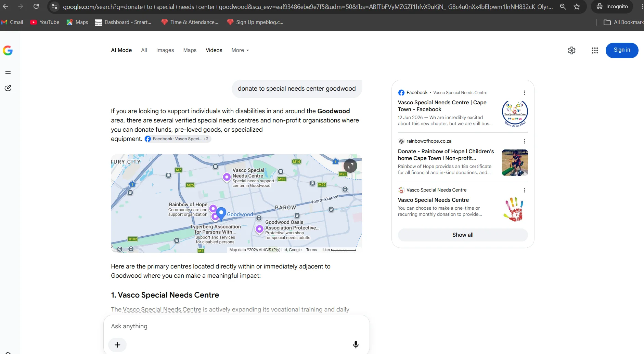Expand the map to full view

tap(350, 166)
